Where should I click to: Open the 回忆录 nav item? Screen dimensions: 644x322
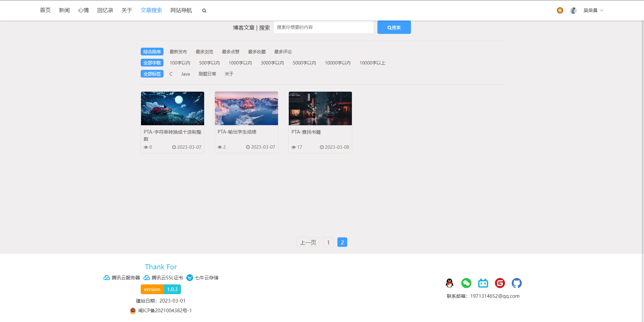coord(105,10)
